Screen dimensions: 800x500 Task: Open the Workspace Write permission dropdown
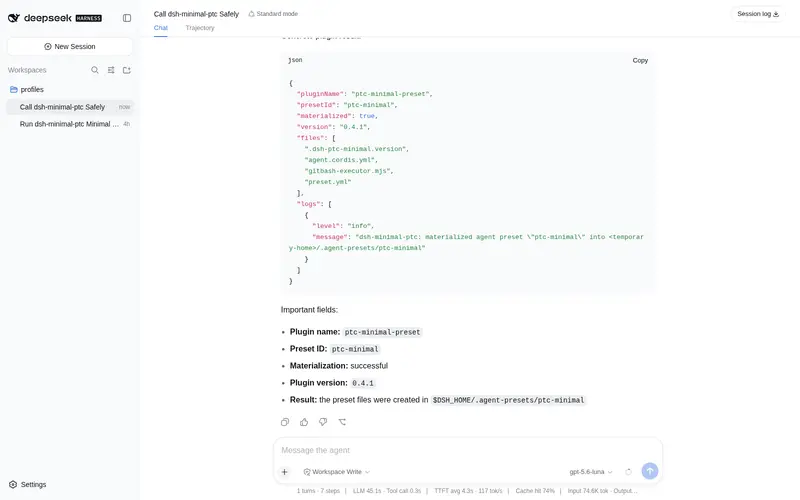[x=337, y=472]
